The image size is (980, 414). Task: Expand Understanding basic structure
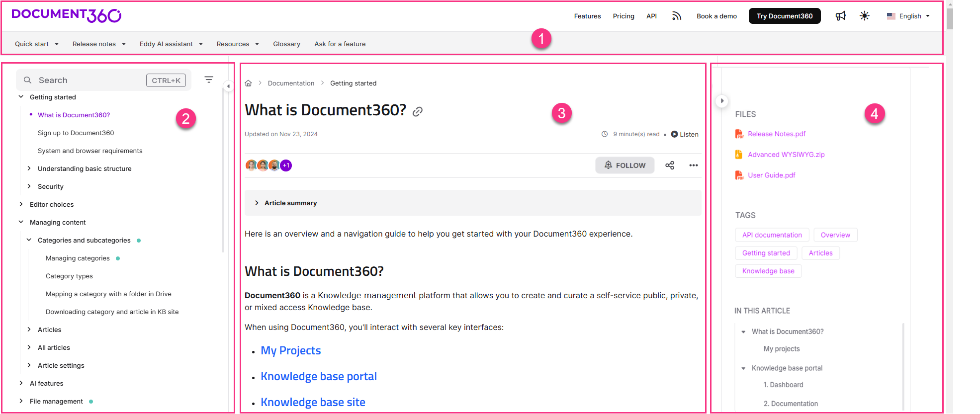[29, 168]
